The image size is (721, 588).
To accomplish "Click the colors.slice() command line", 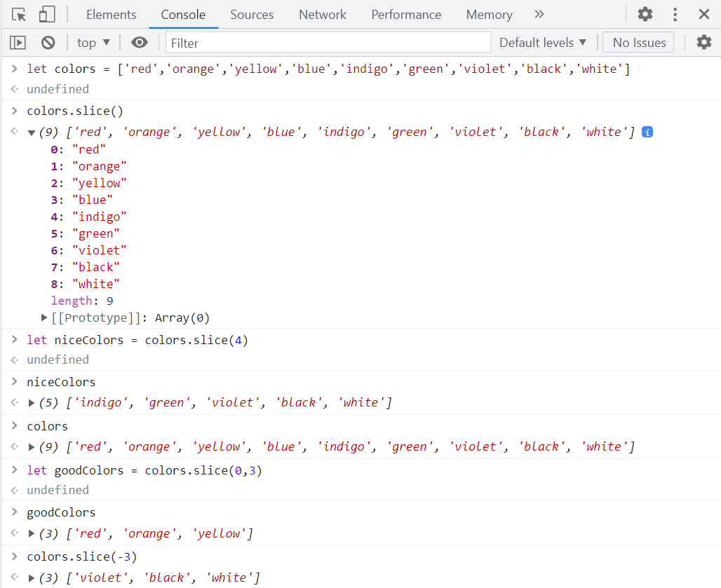I will pyautogui.click(x=75, y=111).
